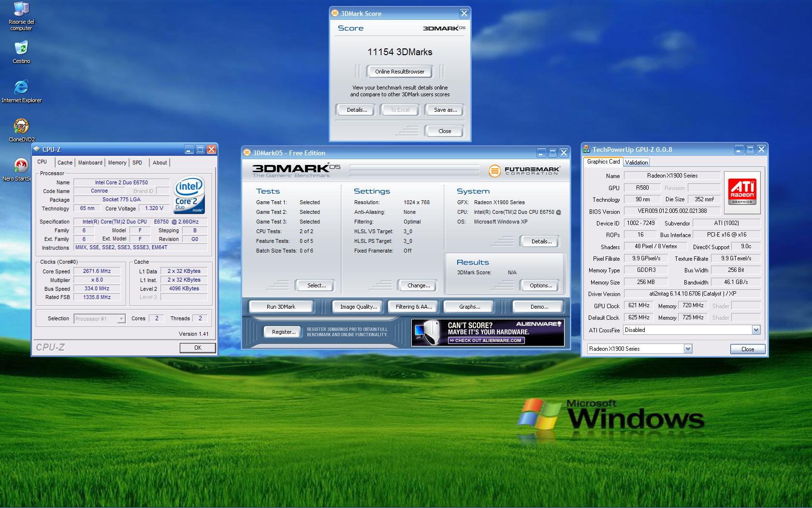Click the Register button in 3DMark05
Screen dimensions: 812x508
(283, 332)
